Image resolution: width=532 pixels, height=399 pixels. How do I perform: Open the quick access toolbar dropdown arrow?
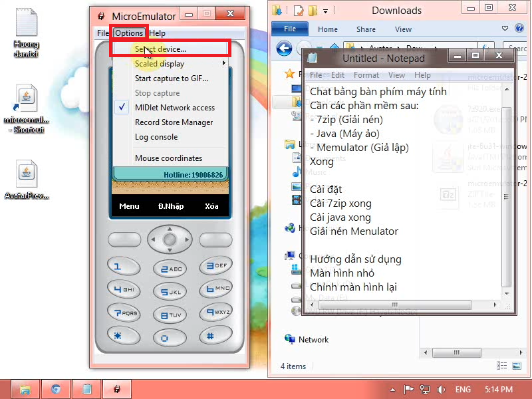[325, 11]
